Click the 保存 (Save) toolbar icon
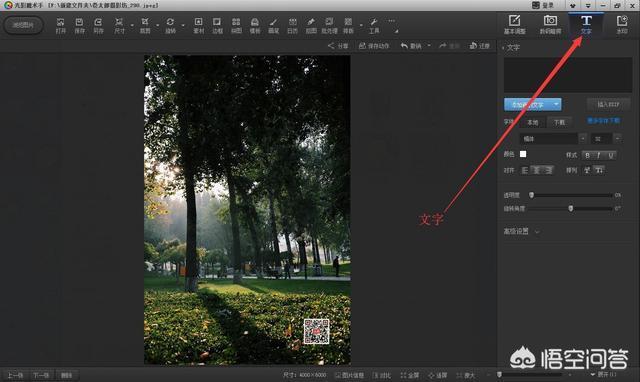The width and height of the screenshot is (640, 382). coord(79,25)
